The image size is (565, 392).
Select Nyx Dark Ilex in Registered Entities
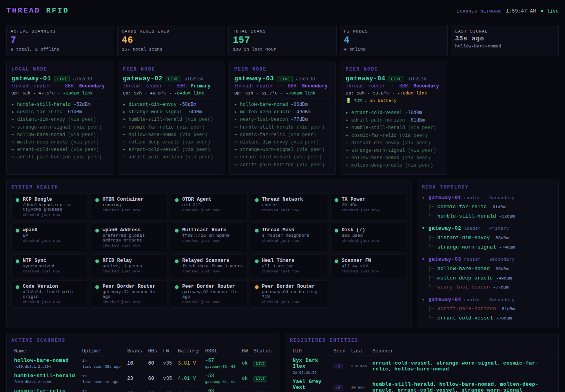pos(305,363)
